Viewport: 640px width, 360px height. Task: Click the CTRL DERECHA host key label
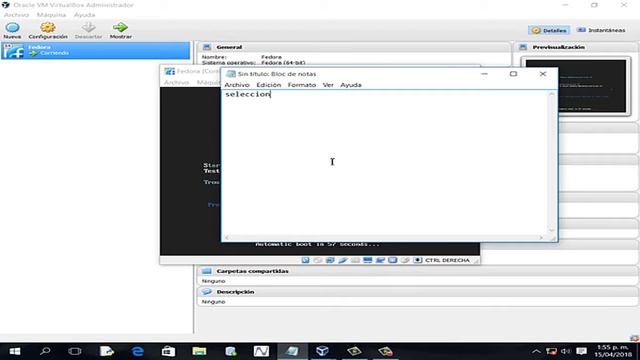click(447, 260)
